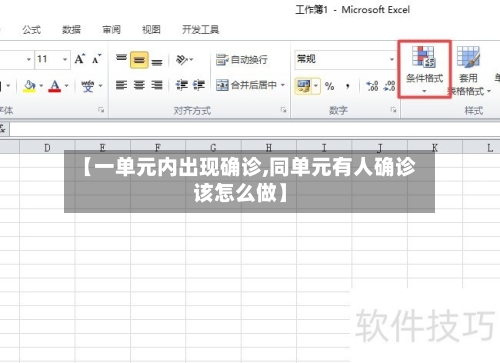Toggle middle vertical alignment
Image resolution: width=500 pixels, height=363 pixels.
tap(139, 60)
